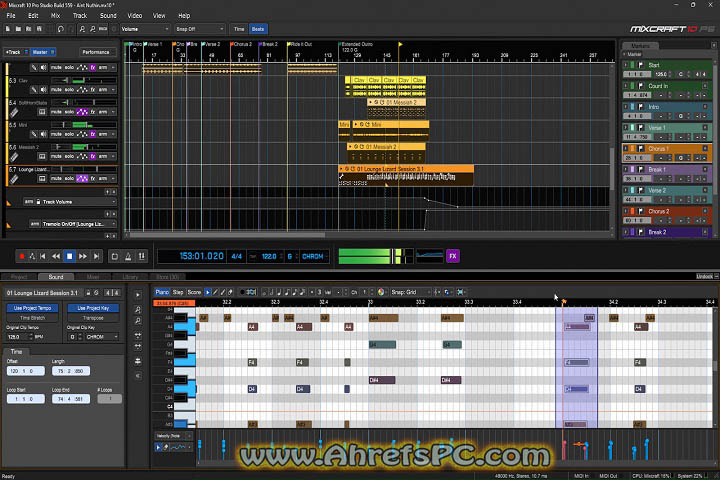Toggle Beats timeline mode
Image resolution: width=720 pixels, height=480 pixels.
(x=258, y=29)
